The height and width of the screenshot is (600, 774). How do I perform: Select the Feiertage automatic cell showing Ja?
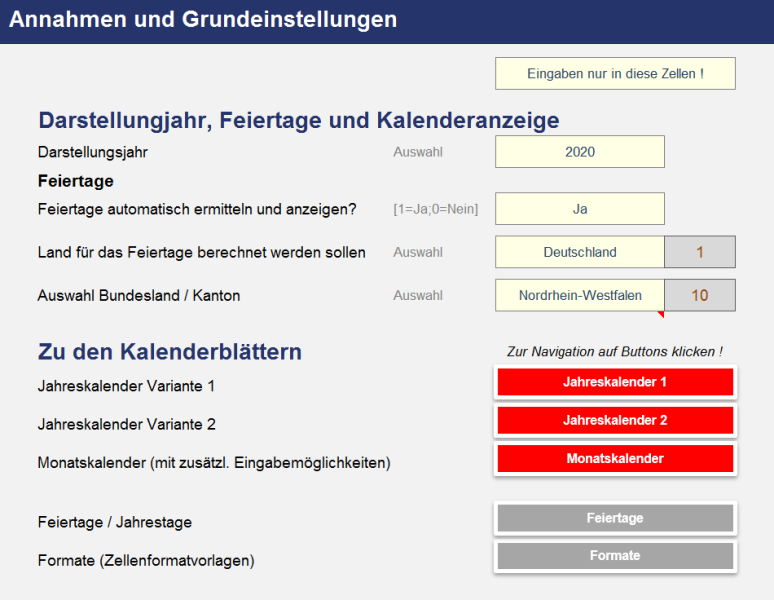tap(580, 209)
